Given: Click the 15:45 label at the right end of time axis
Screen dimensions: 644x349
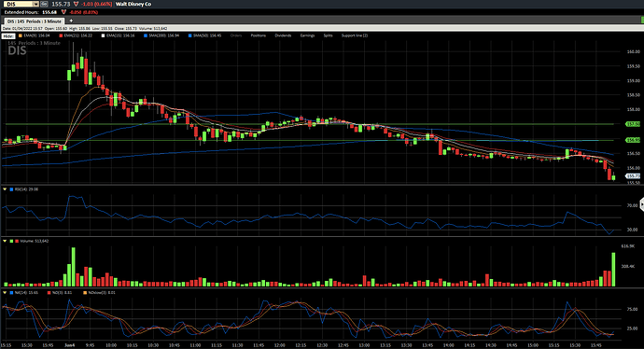Looking at the screenshot, I should (x=596, y=345).
